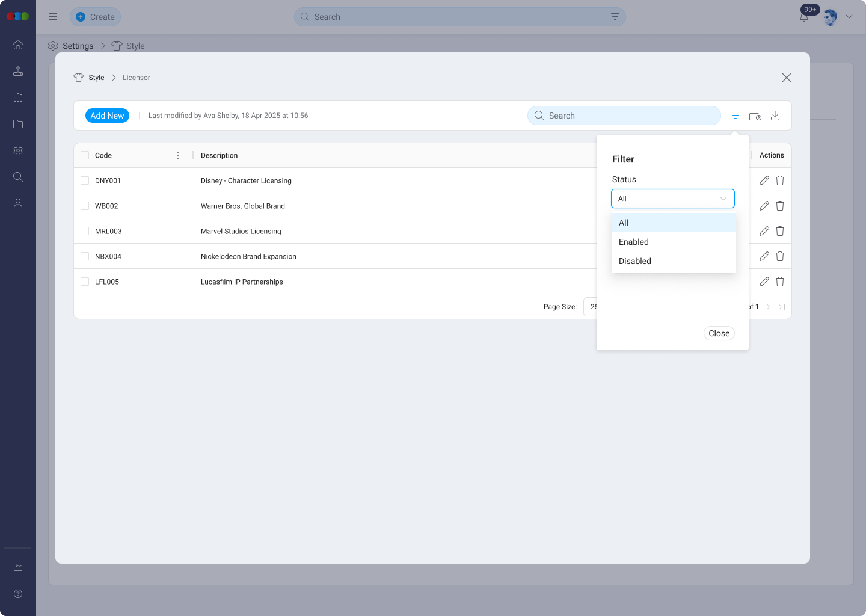The height and width of the screenshot is (616, 866).
Task: Tick the checkbox beside MRL003
Action: pyautogui.click(x=84, y=230)
